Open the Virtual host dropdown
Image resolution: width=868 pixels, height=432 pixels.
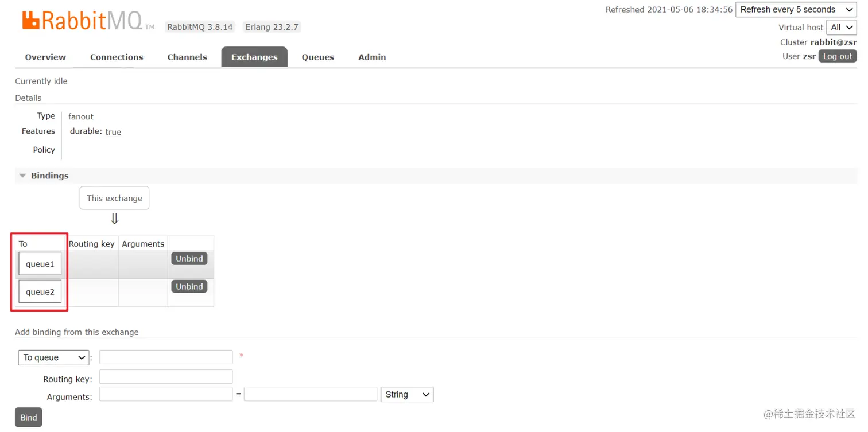[x=842, y=27]
